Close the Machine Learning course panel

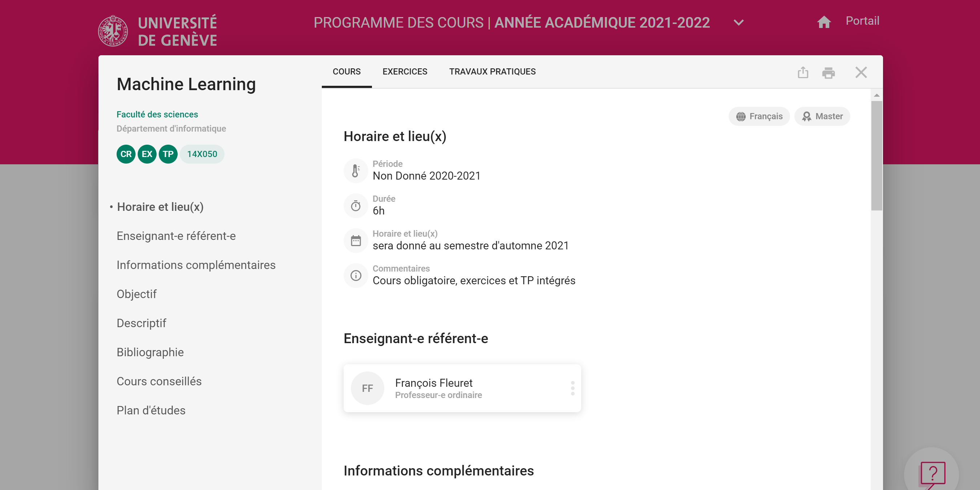(861, 72)
